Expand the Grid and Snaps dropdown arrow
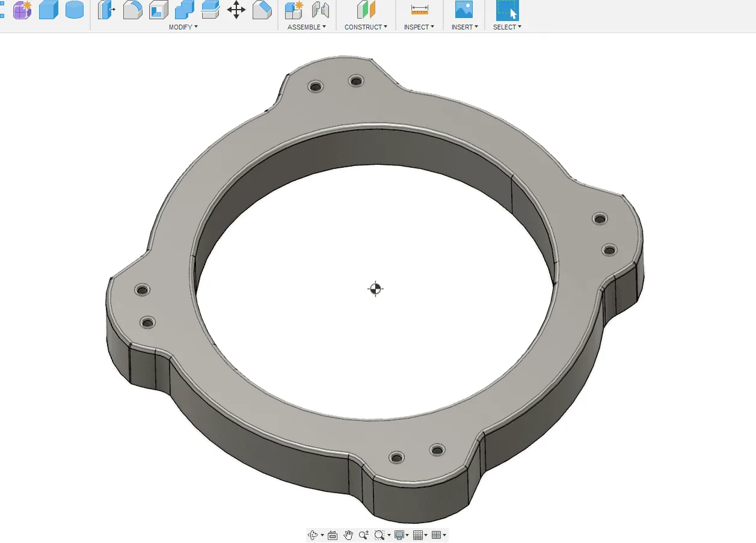 [x=426, y=535]
